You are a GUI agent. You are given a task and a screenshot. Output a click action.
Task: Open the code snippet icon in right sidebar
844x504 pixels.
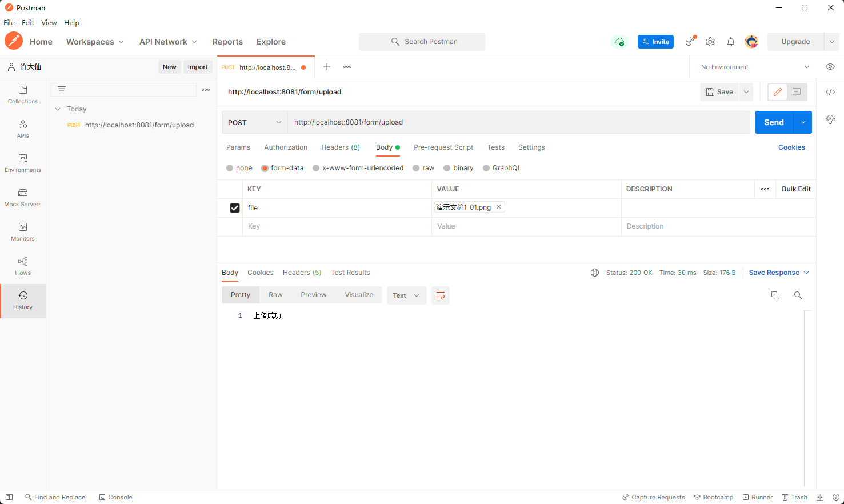point(830,92)
